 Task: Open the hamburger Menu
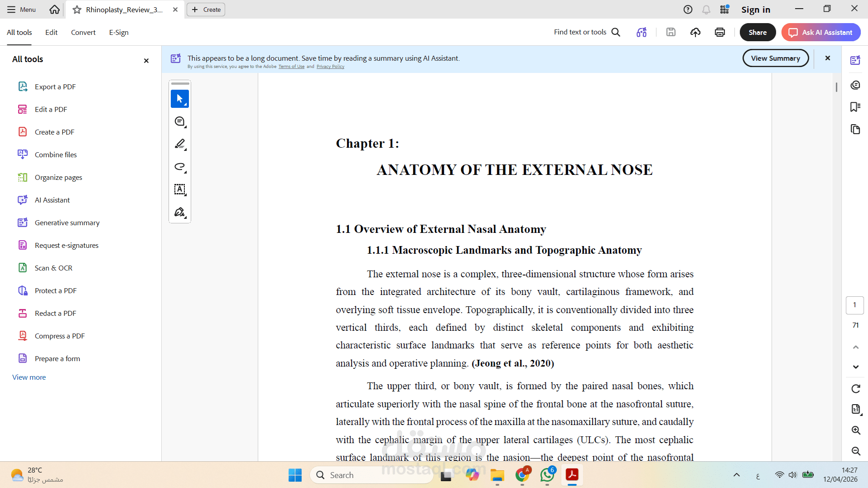pyautogui.click(x=21, y=9)
